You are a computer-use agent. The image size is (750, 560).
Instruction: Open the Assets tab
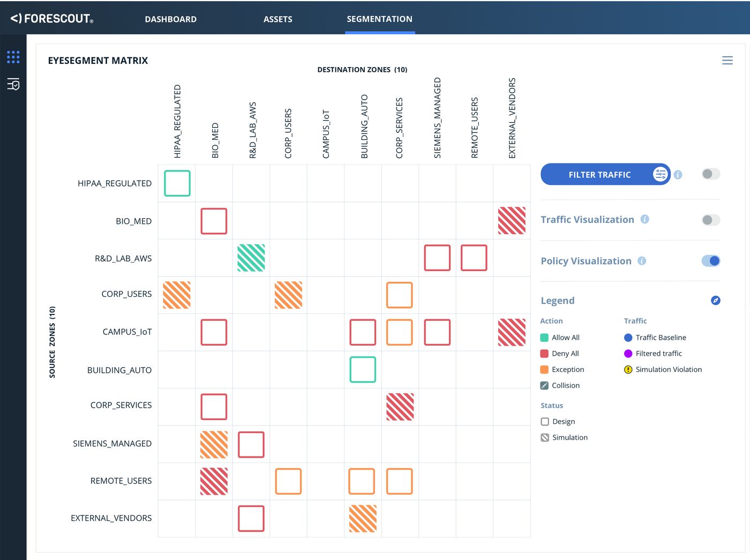[277, 19]
